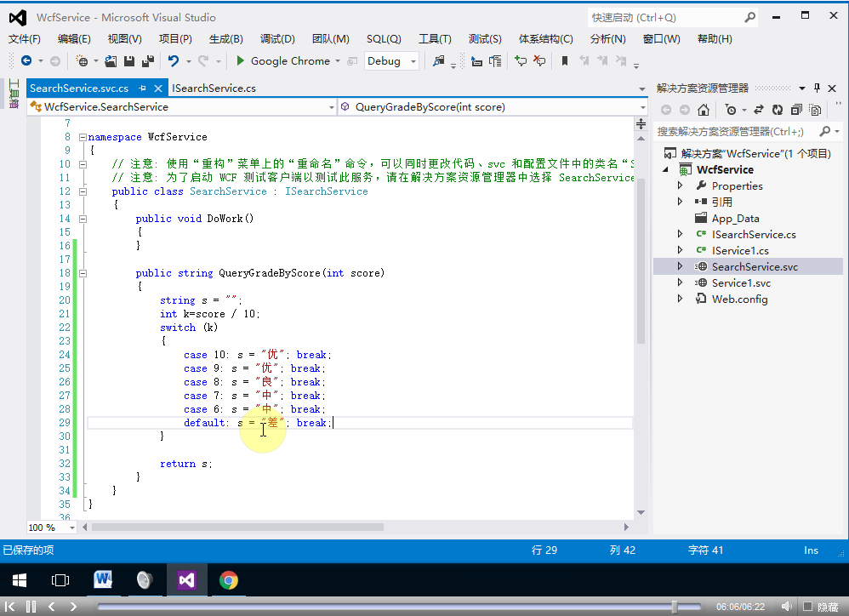Image resolution: width=849 pixels, height=616 pixels.
Task: Click the bookmark toolbar icon
Action: click(x=564, y=61)
